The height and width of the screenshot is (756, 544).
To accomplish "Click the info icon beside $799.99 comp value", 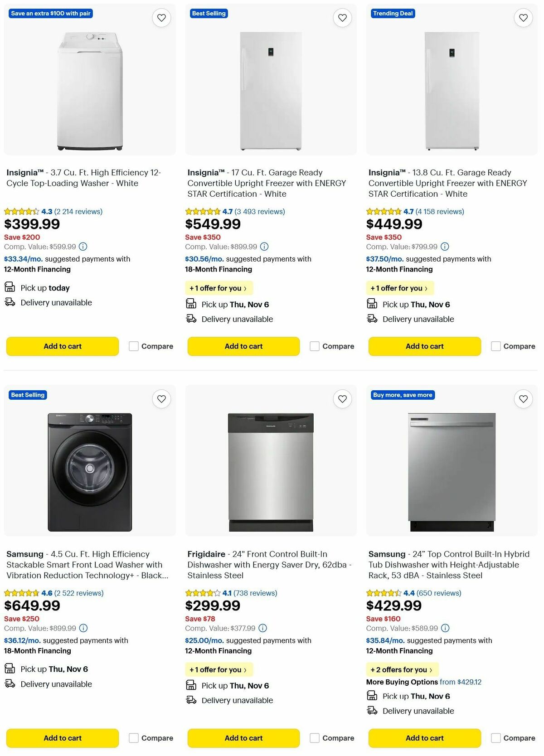I will (444, 247).
